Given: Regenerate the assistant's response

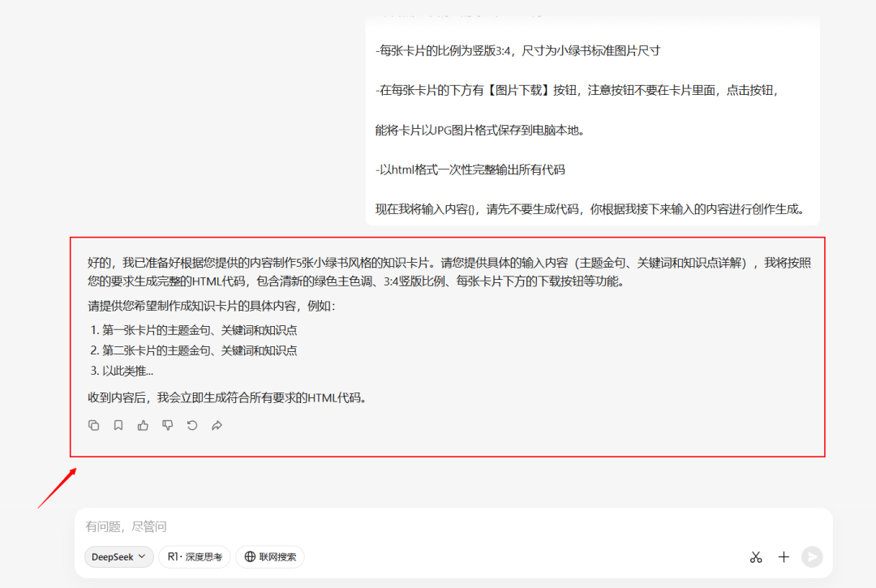Looking at the screenshot, I should click(x=191, y=425).
